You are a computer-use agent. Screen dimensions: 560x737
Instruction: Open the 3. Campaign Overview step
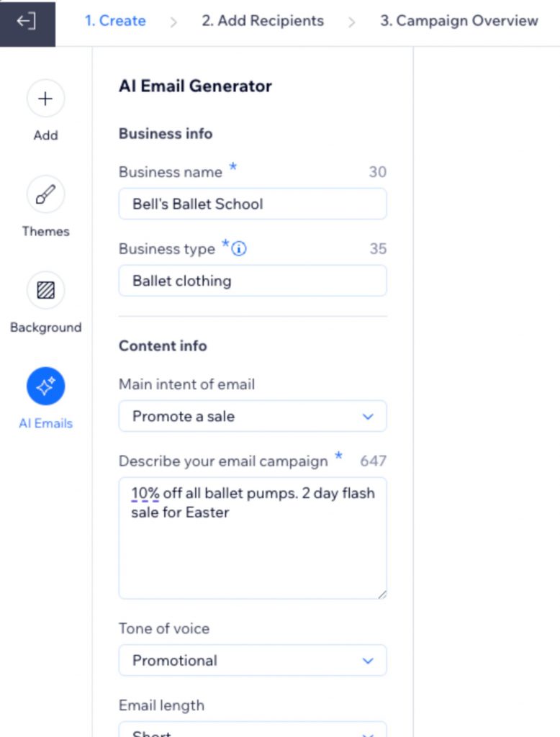coord(459,21)
